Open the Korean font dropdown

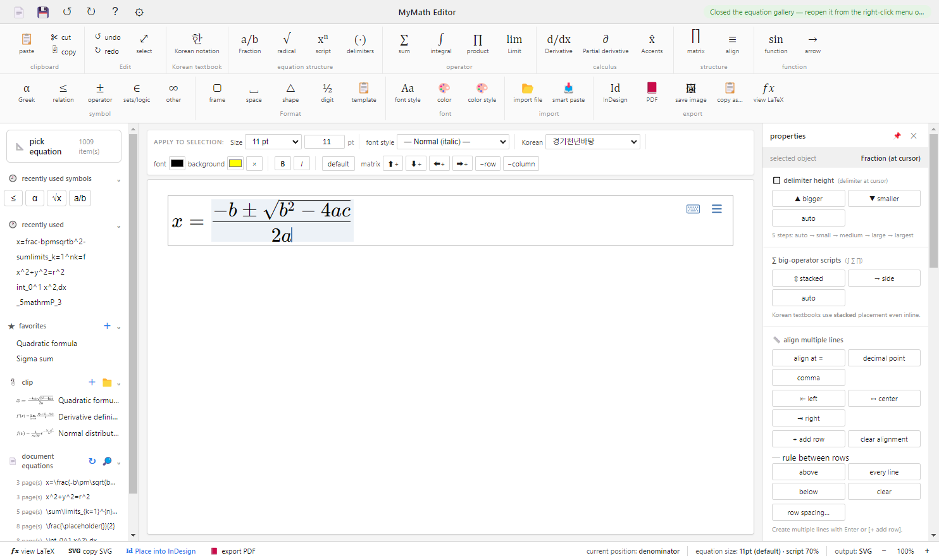[x=593, y=142]
